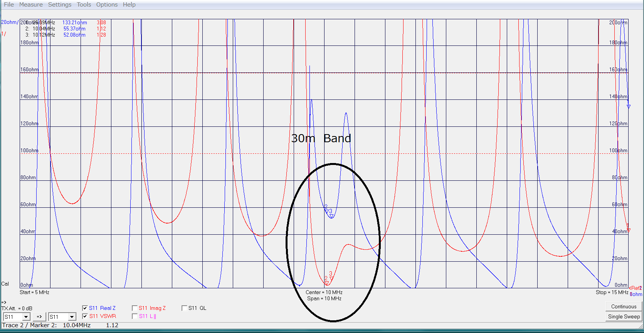
Task: Select red marker 2 triangle on VSWR trace
Action: point(327,283)
